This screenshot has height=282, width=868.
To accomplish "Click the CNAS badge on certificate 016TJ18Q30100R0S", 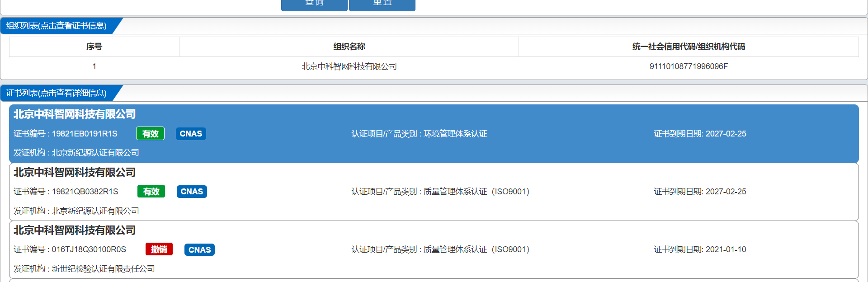I will pos(199,249).
